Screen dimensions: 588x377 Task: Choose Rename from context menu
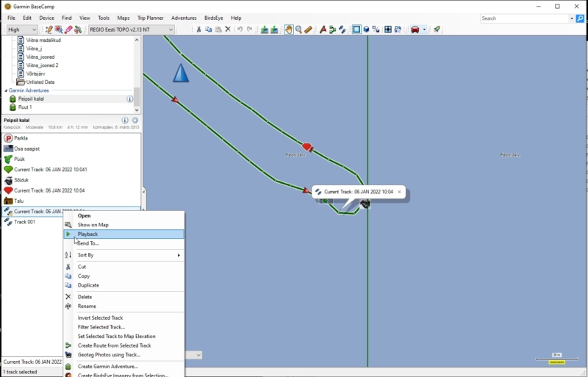(x=123, y=306)
